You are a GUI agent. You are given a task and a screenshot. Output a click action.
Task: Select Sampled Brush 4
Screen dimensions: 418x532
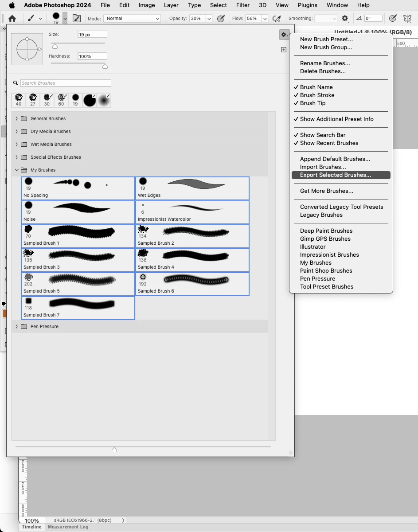pos(192,260)
